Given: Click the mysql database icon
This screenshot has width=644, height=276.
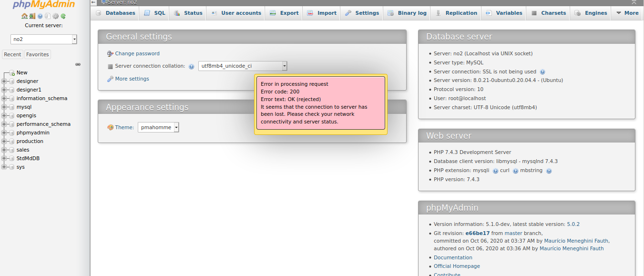Looking at the screenshot, I should pos(12,107).
